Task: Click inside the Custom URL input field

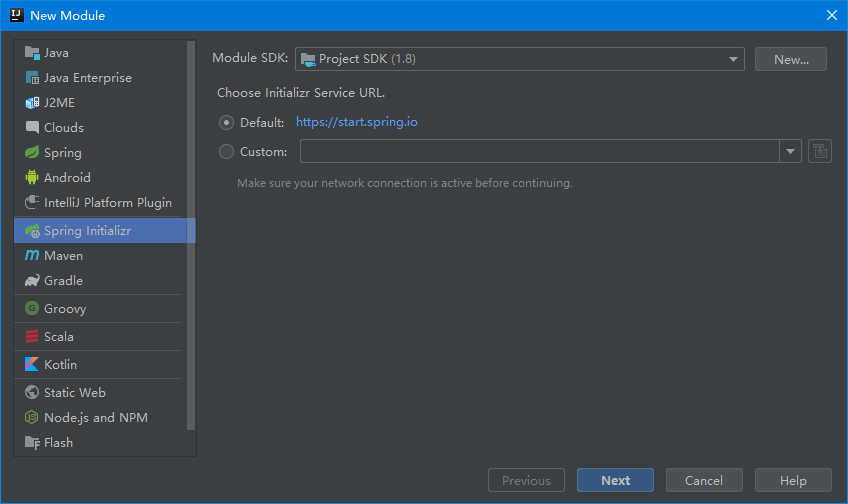Action: point(540,151)
